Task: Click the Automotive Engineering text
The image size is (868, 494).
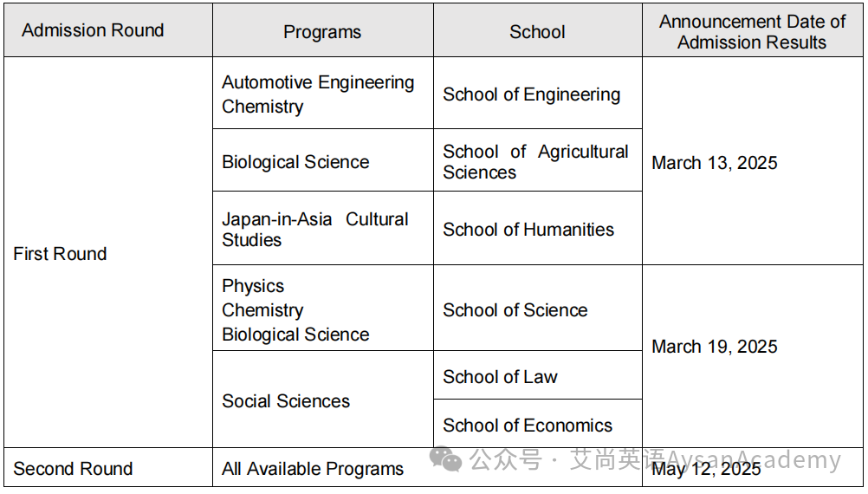Action: [318, 82]
